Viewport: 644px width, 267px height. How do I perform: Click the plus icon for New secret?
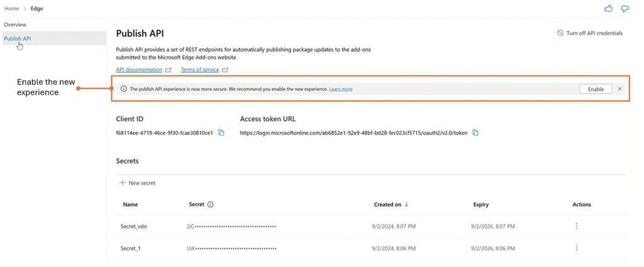(122, 183)
